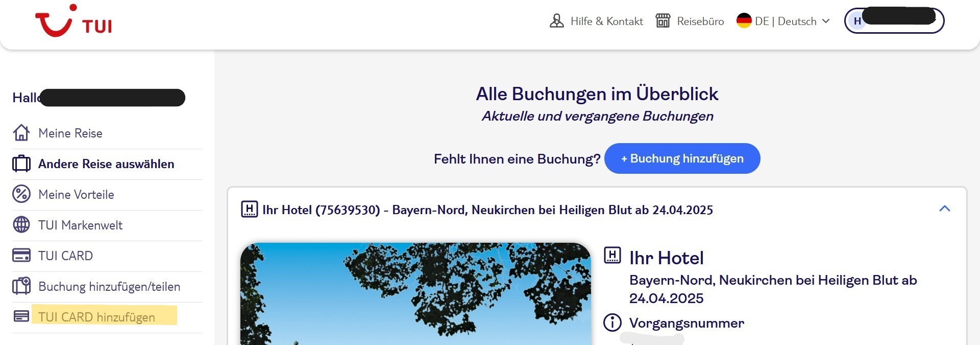The image size is (980, 345).
Task: Open Meine Vorteile in sidebar
Action: (x=76, y=195)
